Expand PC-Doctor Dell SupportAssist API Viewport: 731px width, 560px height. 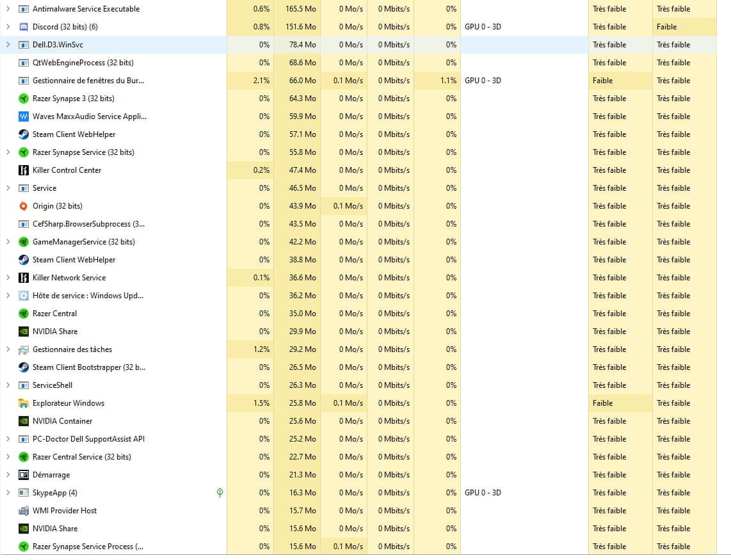click(x=8, y=439)
